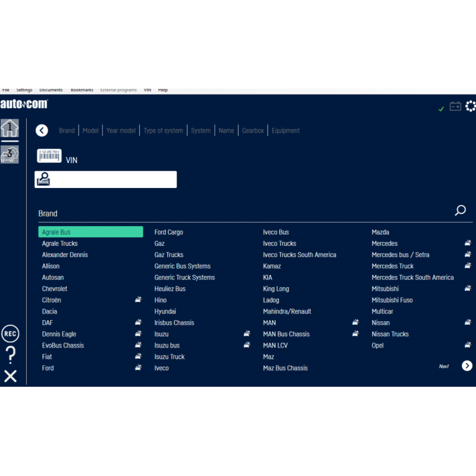Start recording with the REC button
The width and height of the screenshot is (476, 476).
(10, 334)
